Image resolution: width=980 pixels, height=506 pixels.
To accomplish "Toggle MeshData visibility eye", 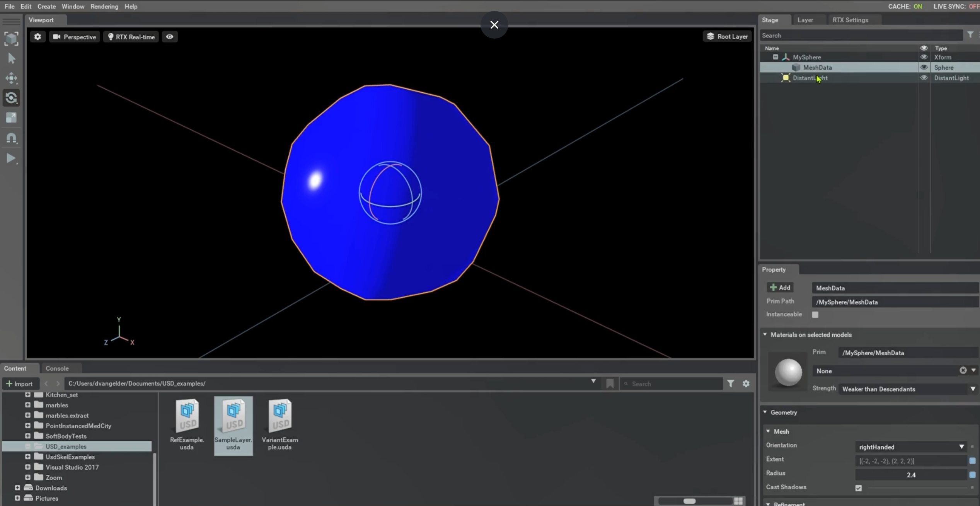I will click(x=924, y=67).
